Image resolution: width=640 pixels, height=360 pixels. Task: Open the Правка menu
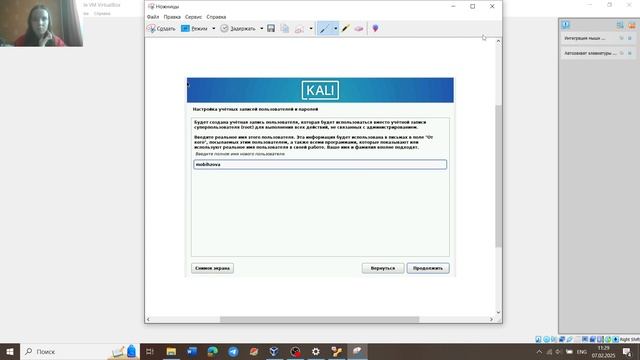172,17
